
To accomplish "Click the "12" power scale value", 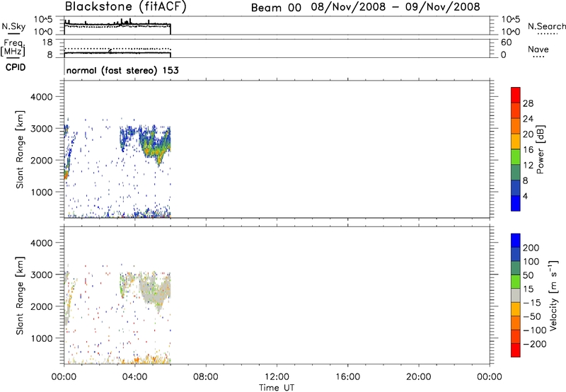I will tap(528, 166).
